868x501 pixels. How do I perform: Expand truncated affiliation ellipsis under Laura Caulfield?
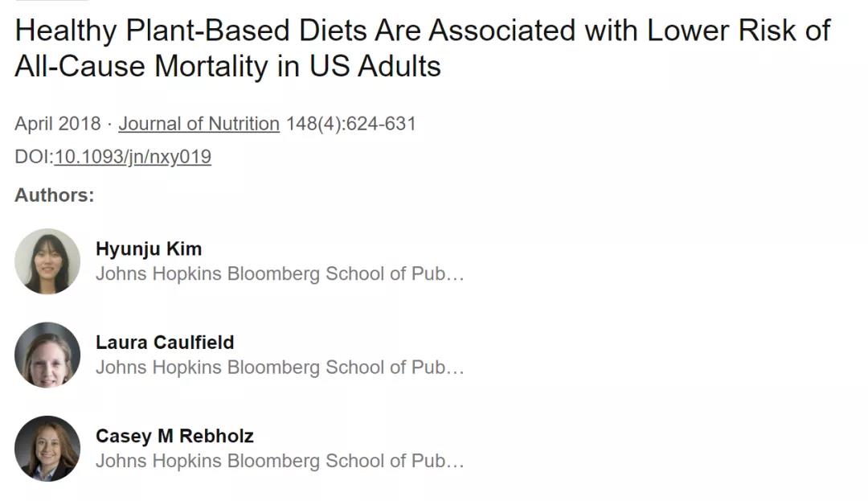455,371
